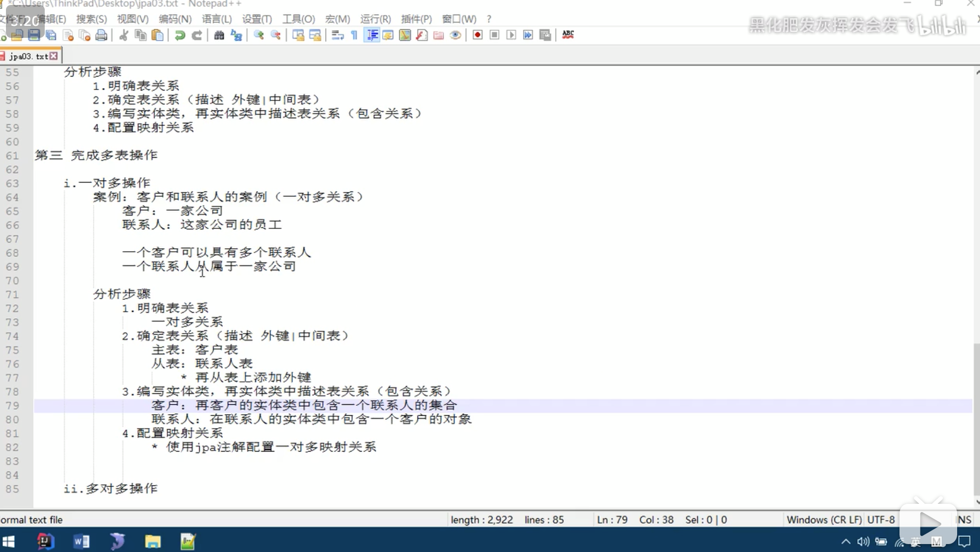Click the Save file toolbar icon
980x552 pixels.
(34, 35)
